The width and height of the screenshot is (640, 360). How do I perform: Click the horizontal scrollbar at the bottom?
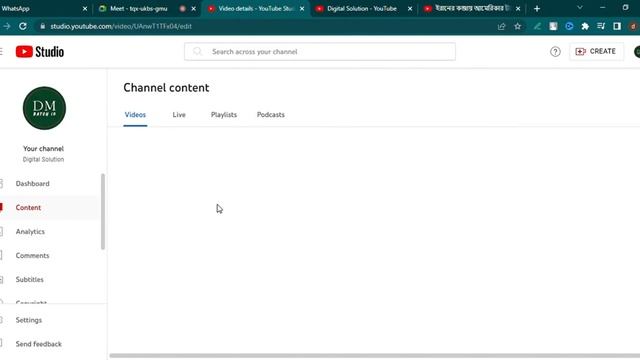pos(374,356)
